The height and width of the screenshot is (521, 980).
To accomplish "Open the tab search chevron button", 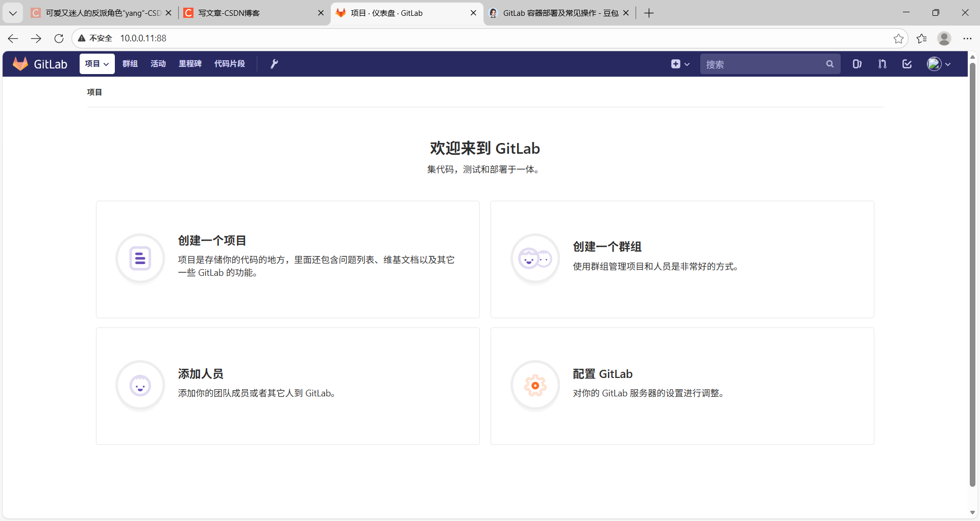I will tap(13, 13).
